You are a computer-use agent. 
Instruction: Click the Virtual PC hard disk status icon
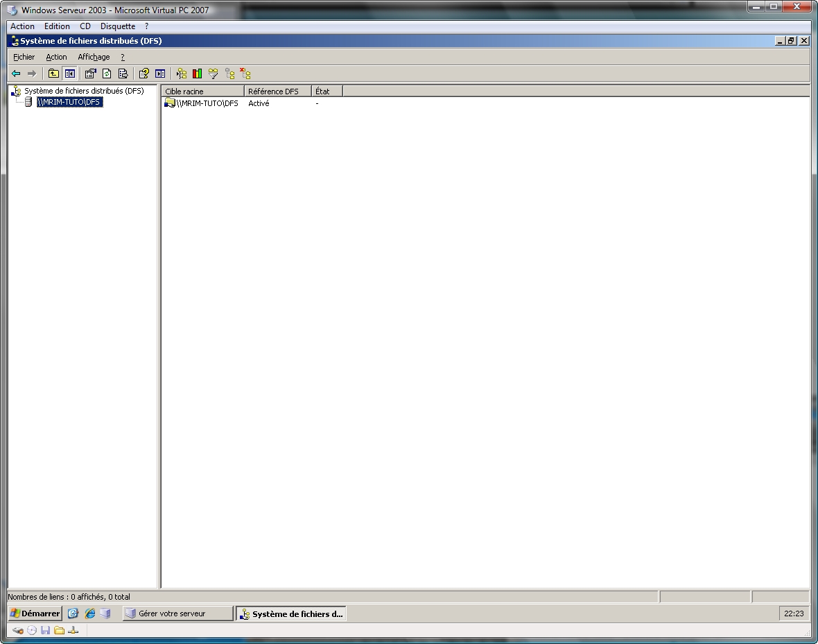point(18,630)
